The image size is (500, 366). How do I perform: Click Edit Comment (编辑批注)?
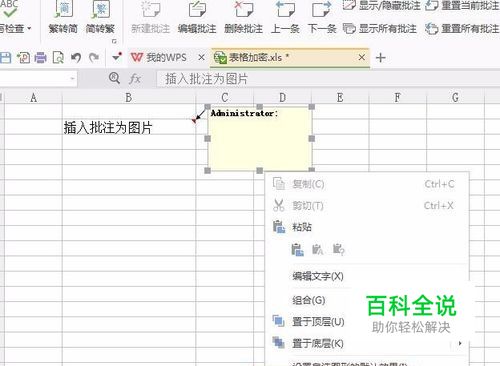point(197,17)
